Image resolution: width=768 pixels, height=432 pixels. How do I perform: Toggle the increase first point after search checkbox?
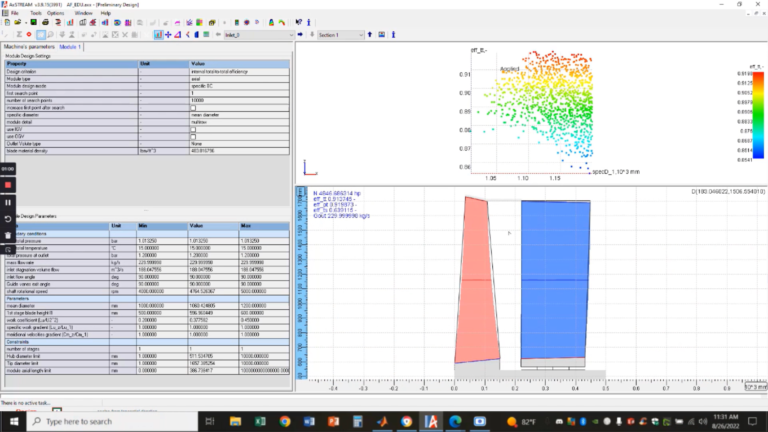[193, 108]
